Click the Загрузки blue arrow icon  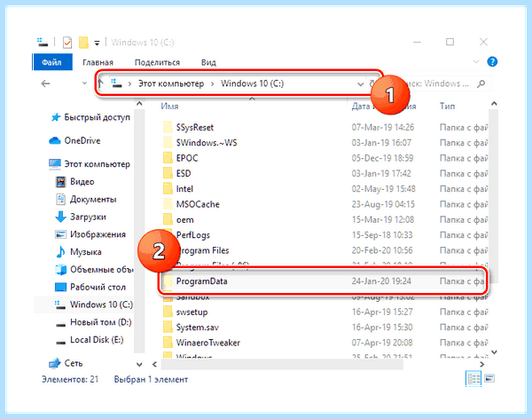[x=60, y=217]
